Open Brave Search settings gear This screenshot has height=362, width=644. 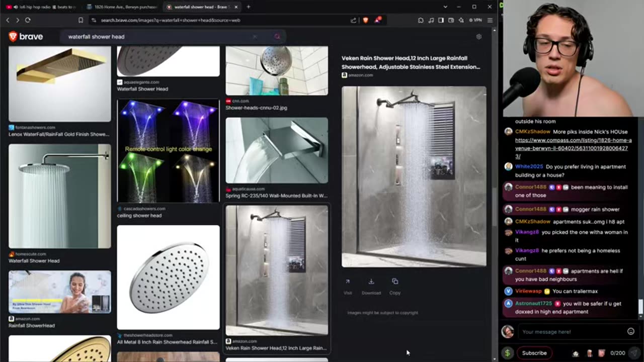[478, 37]
